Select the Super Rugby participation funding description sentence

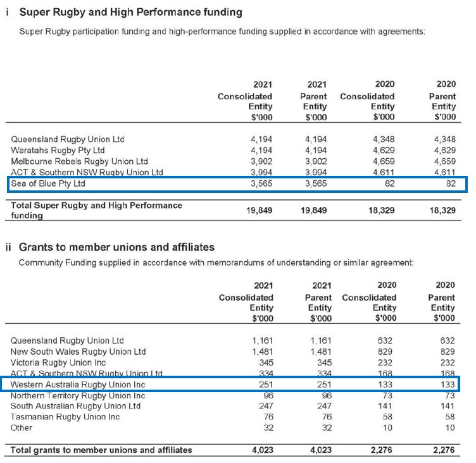(222, 32)
